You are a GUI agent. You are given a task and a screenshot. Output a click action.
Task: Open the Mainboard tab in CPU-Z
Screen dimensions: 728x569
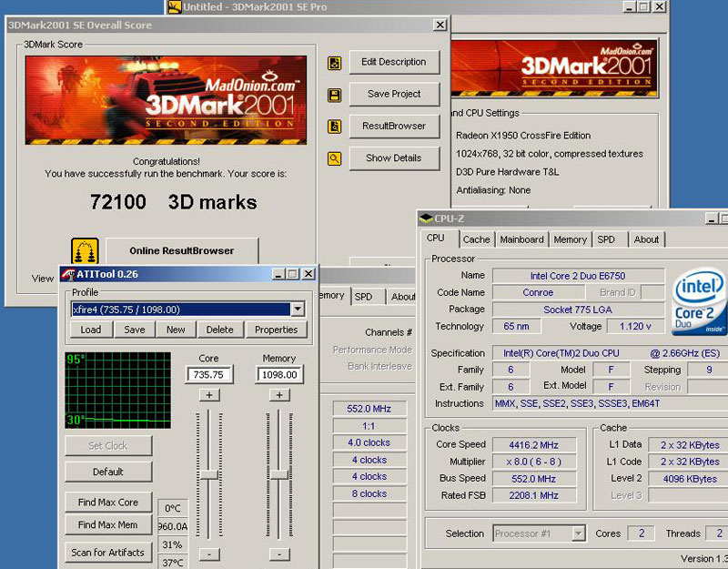(x=521, y=239)
